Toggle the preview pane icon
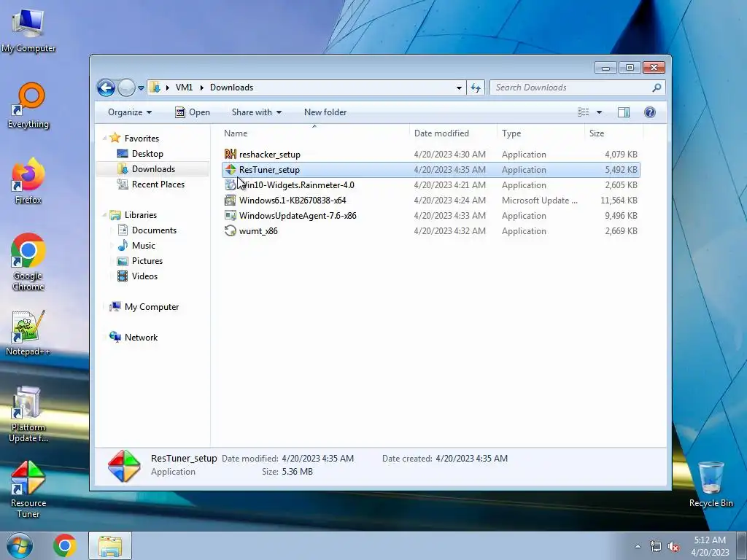Viewport: 747px width, 560px height. [x=623, y=112]
